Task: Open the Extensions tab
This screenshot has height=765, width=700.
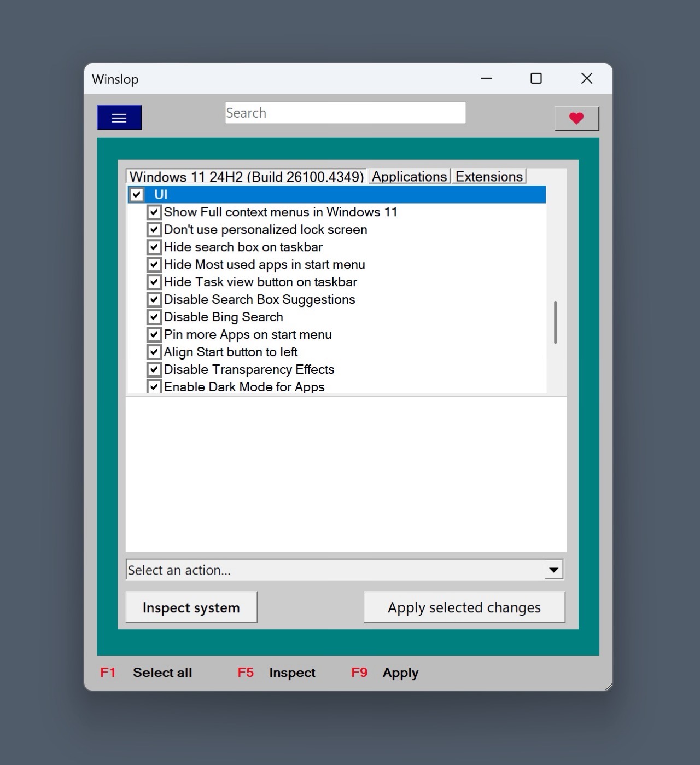Action: coord(489,177)
